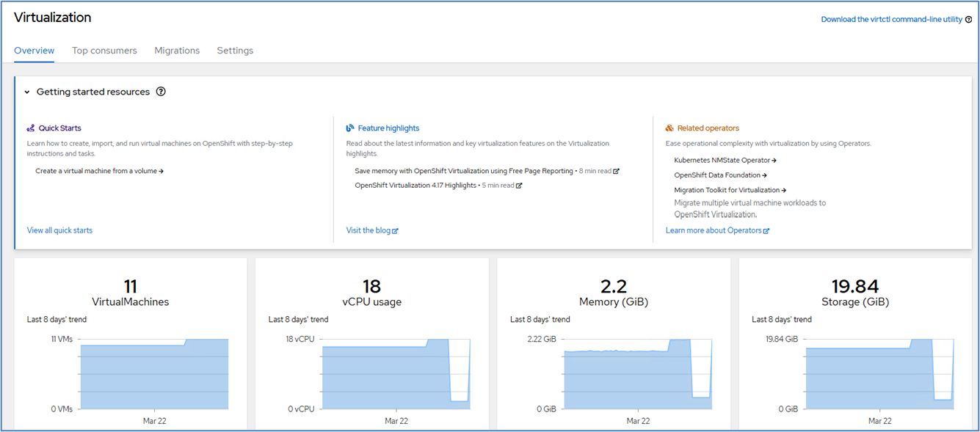The width and height of the screenshot is (980, 432).
Task: Click View all quick starts link
Action: (x=59, y=230)
